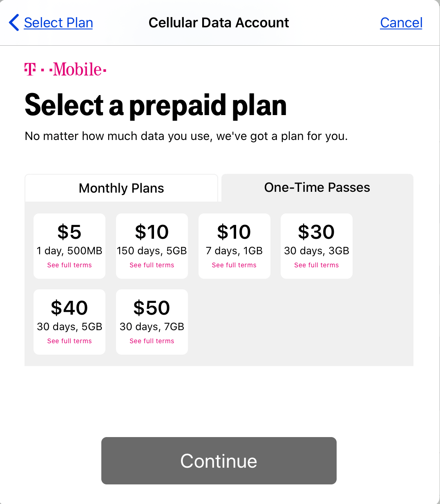View full terms for the $10 7-day pass
This screenshot has height=504, width=440.
click(234, 265)
